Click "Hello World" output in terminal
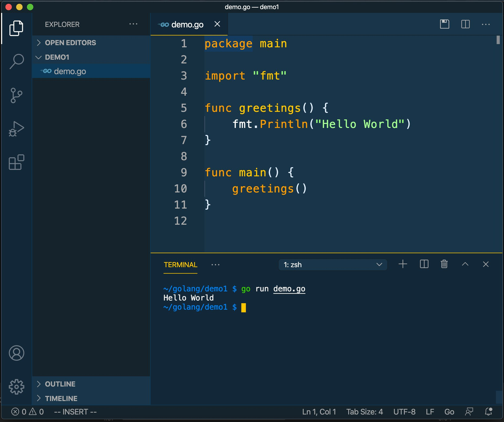Screen dimensions: 504x422 pyautogui.click(x=189, y=298)
